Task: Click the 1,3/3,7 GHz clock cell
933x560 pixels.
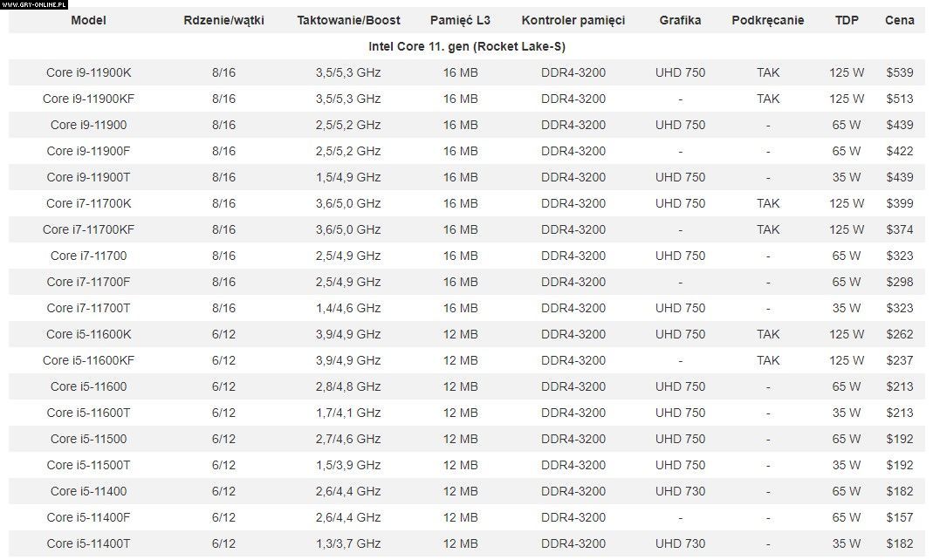Action: click(x=348, y=543)
